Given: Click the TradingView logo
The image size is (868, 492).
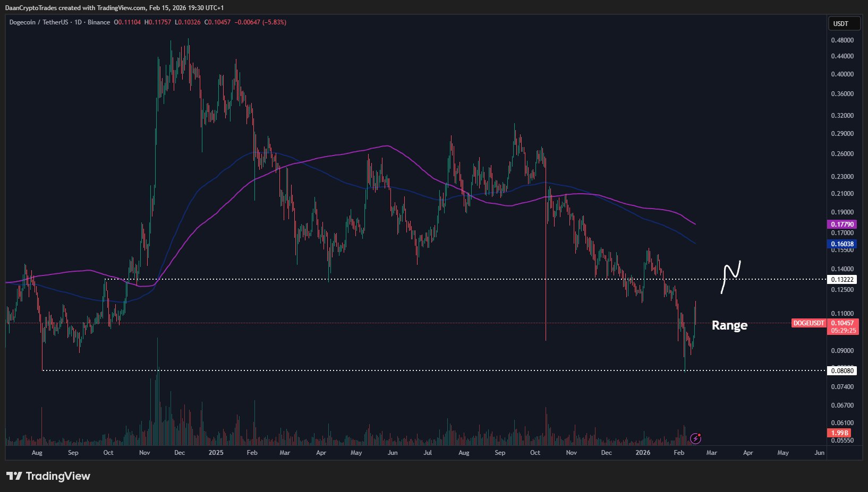Looking at the screenshot, I should 47,476.
